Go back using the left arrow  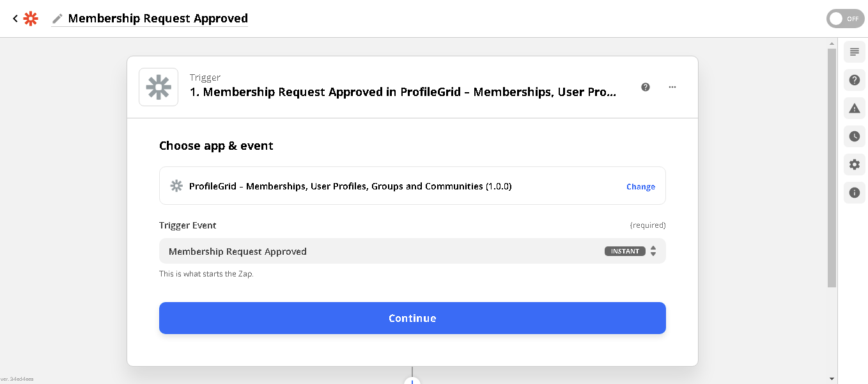[15, 19]
